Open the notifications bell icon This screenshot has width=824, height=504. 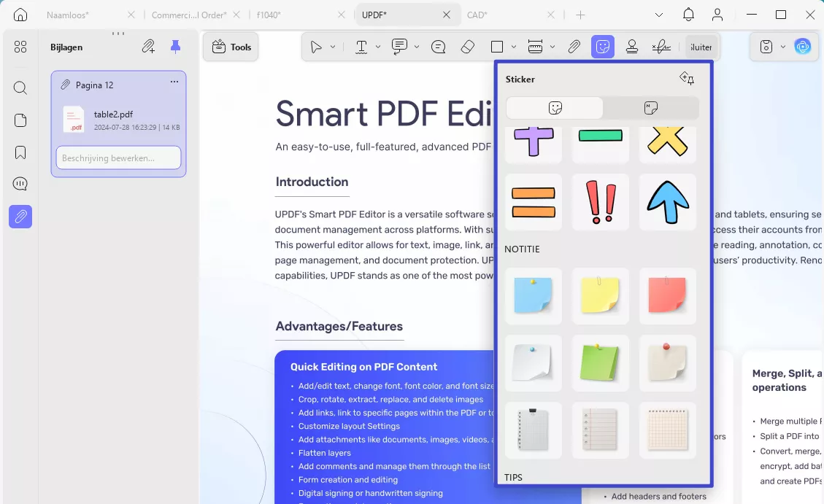click(x=688, y=15)
